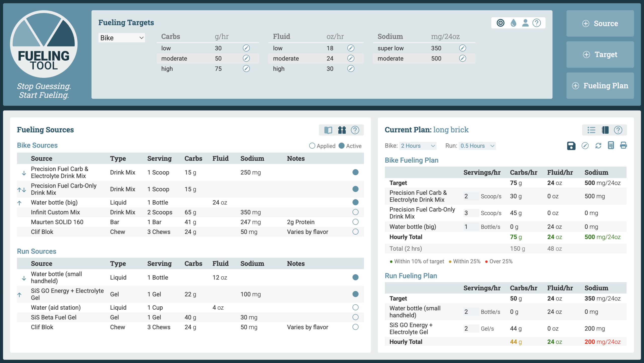Activate Maurten SOLID 160 source

tap(355, 222)
